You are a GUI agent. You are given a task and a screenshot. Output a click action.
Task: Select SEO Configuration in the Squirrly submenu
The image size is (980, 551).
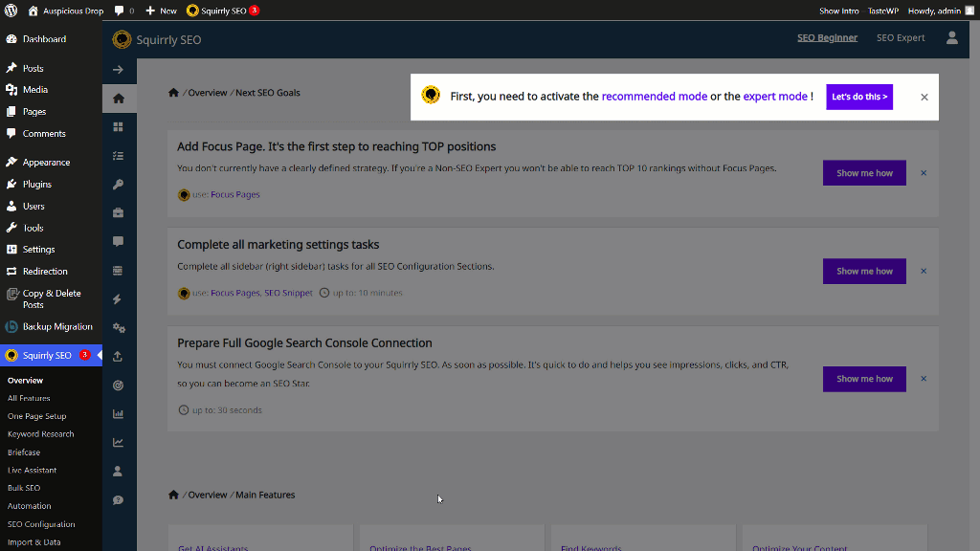(41, 524)
